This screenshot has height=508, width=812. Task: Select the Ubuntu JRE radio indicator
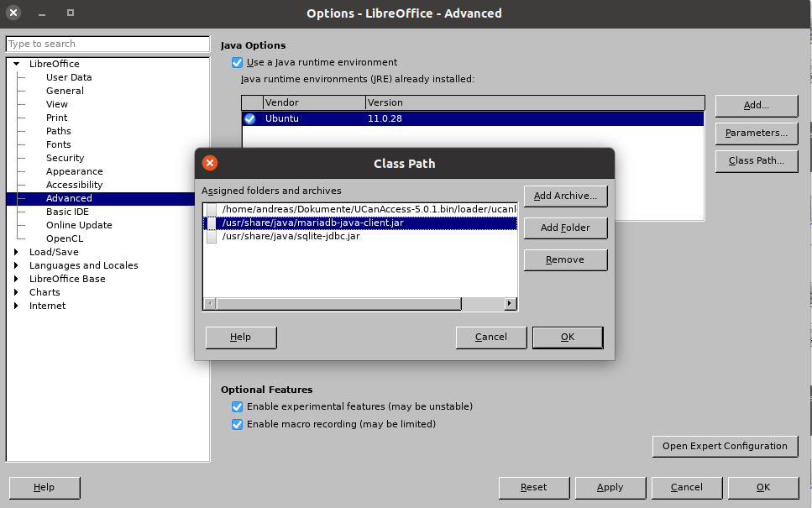pyautogui.click(x=250, y=118)
